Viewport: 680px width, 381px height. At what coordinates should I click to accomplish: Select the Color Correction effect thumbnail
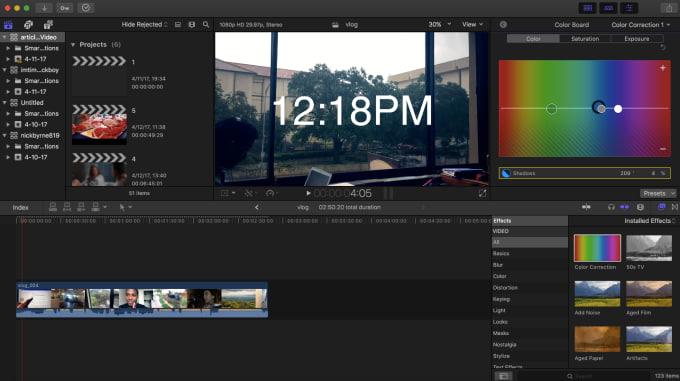pyautogui.click(x=597, y=248)
